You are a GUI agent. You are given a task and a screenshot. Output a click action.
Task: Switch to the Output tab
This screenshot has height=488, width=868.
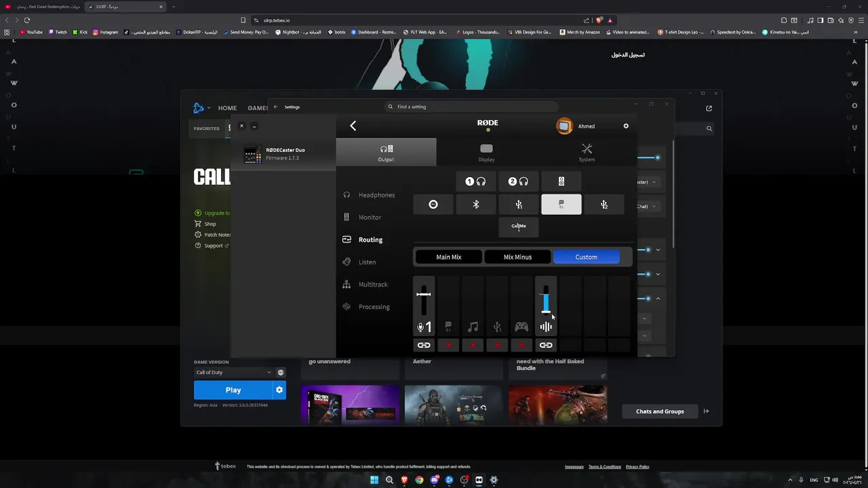click(x=386, y=152)
